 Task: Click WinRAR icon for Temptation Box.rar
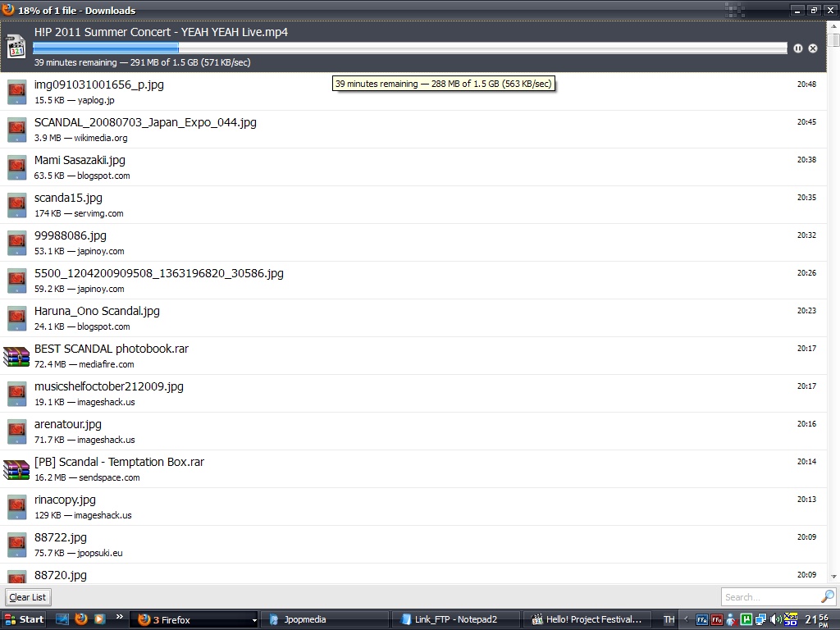click(16, 470)
